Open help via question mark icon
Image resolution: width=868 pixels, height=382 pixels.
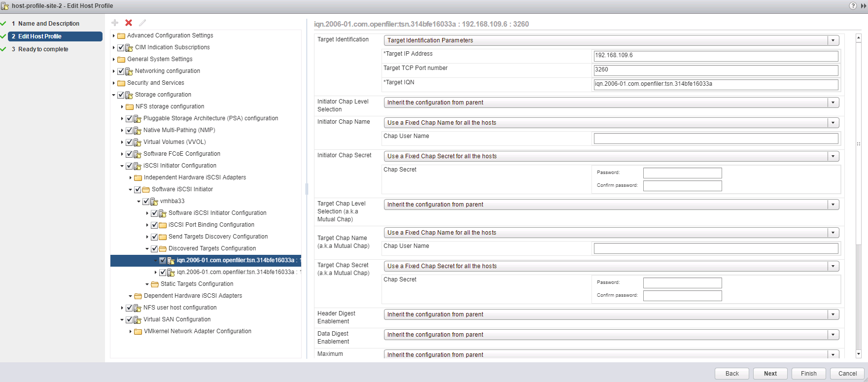click(853, 6)
